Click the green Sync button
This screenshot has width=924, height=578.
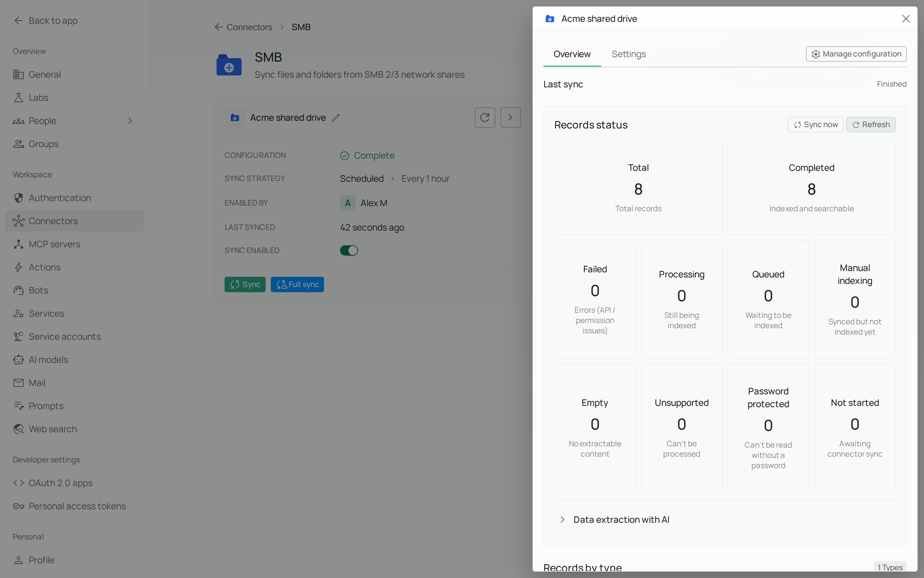pyautogui.click(x=245, y=285)
